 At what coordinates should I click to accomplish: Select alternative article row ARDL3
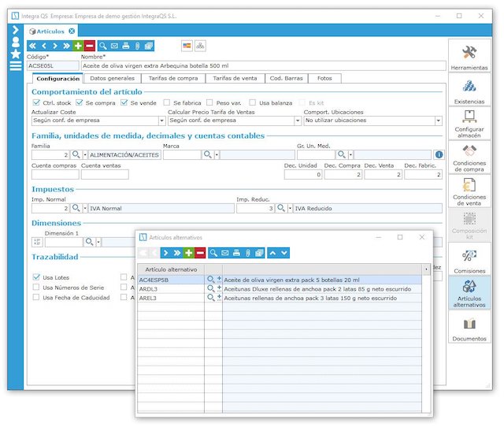[x=280, y=289]
